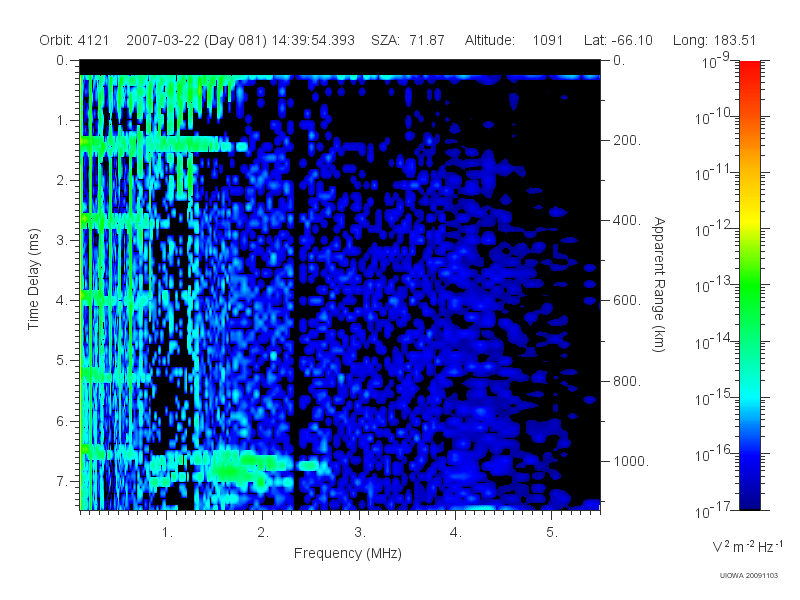Click the '400.' apparent range tick label
The width and height of the screenshot is (800, 600).
pos(627,220)
